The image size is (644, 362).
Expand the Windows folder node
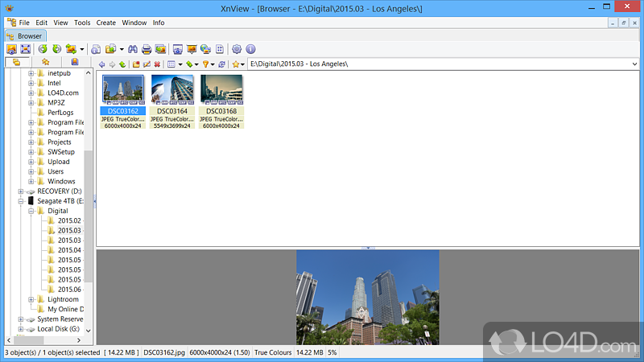31,182
